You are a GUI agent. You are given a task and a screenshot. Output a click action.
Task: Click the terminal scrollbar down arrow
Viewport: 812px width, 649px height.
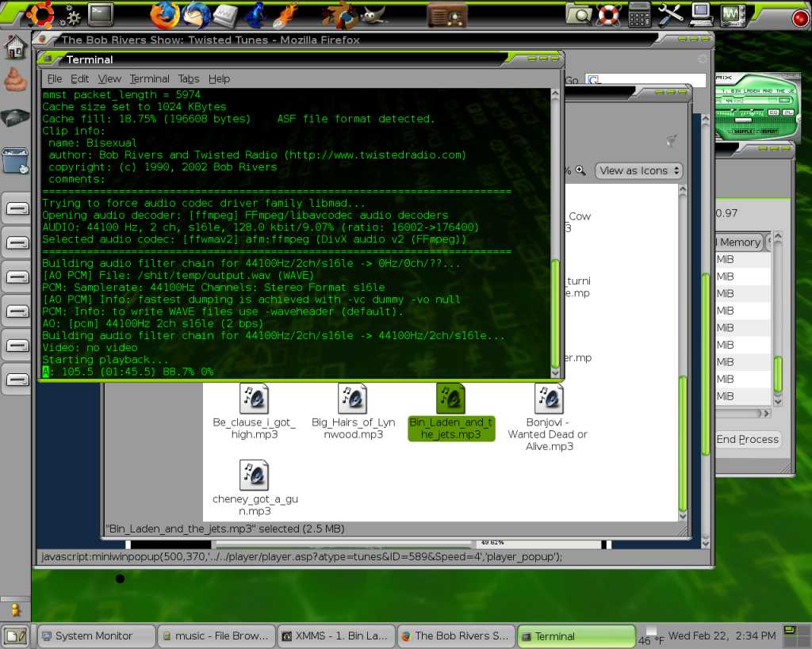coord(555,373)
